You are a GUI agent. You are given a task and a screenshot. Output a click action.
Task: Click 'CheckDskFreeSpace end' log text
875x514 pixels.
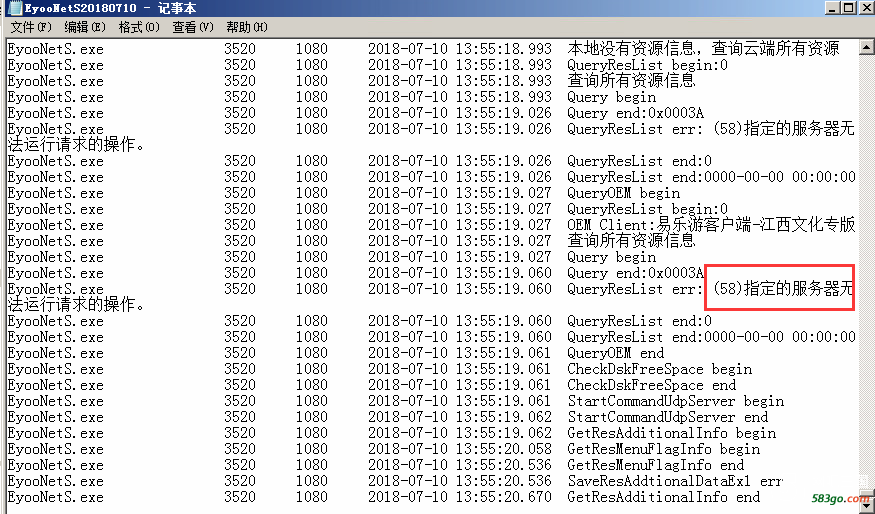pyautogui.click(x=652, y=385)
